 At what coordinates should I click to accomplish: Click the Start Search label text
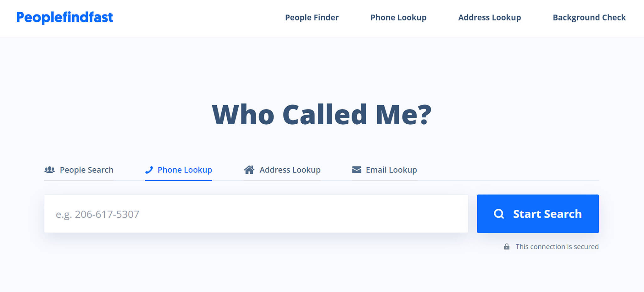pyautogui.click(x=547, y=214)
